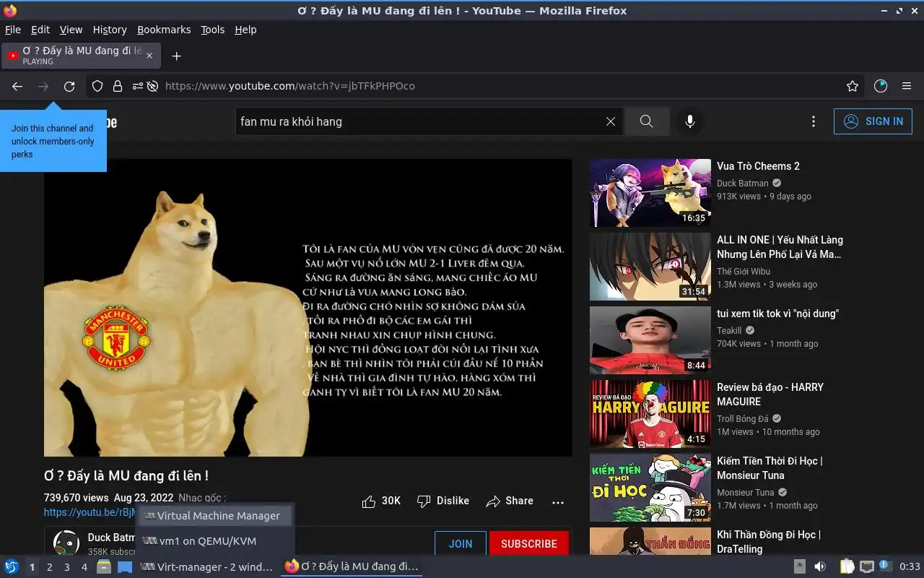Open Khi Thần Đồng Đi Học video title
Screen dimensions: 924x578
[769, 542]
